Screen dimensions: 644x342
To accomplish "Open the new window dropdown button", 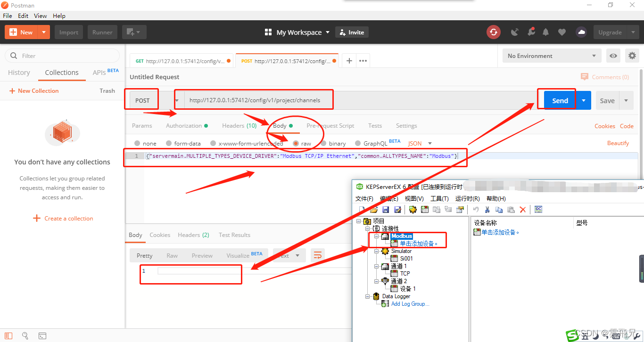I will coord(134,32).
